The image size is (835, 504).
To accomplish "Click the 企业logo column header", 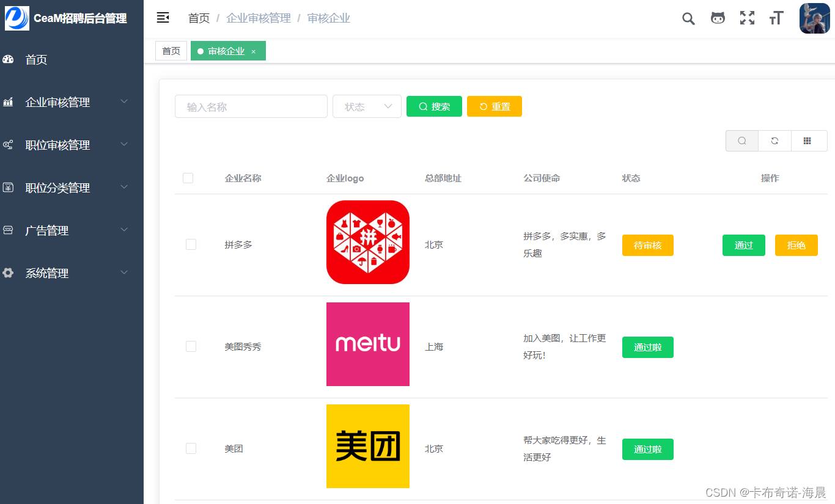I will [x=345, y=178].
